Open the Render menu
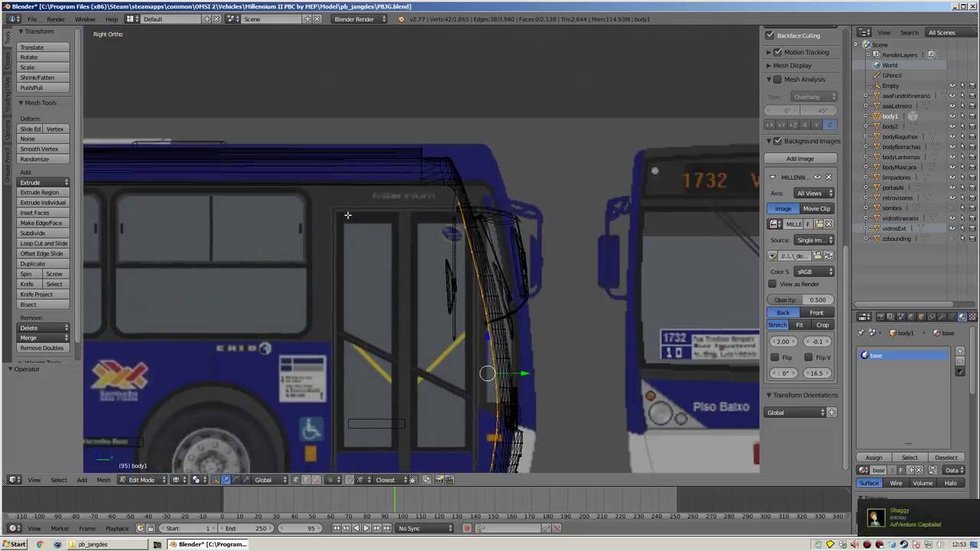The image size is (980, 551). coord(56,19)
